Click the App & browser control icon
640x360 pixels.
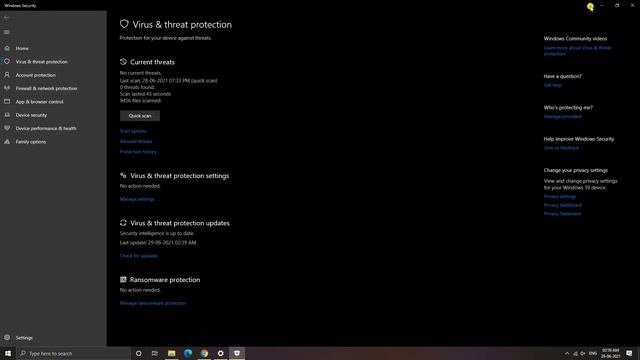pos(7,102)
